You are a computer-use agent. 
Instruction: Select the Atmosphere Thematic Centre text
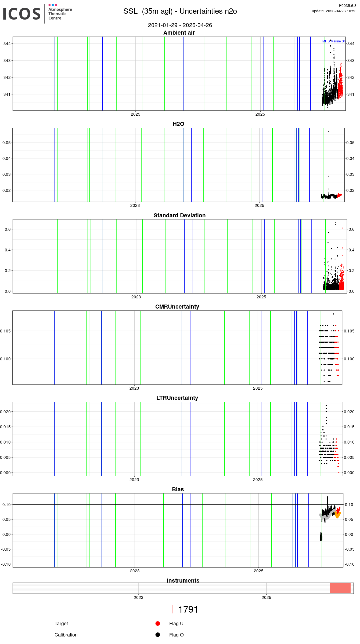[x=60, y=14]
